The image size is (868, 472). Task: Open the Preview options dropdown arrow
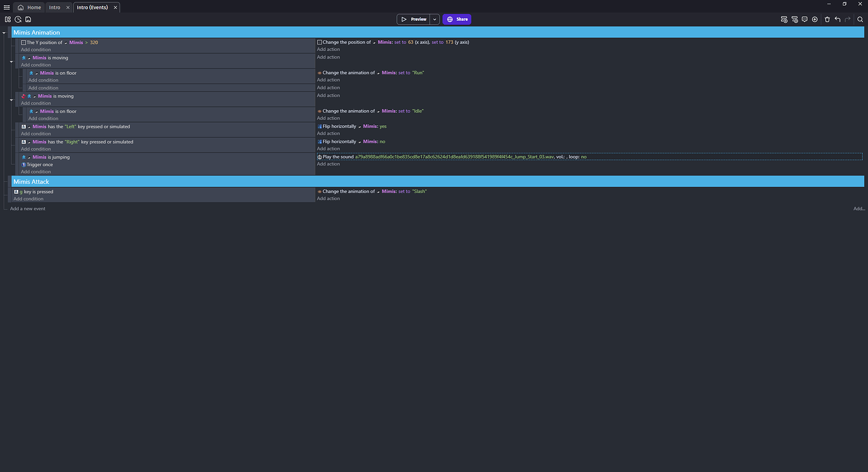click(434, 19)
